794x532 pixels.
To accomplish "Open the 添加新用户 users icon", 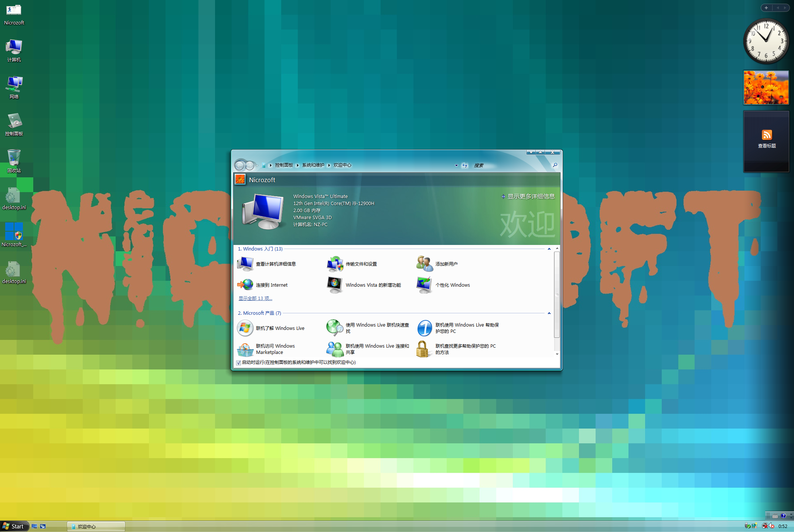I will tap(425, 264).
